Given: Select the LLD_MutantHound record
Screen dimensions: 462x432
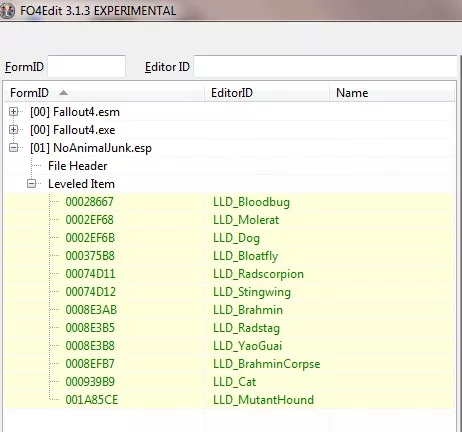Looking at the screenshot, I should click(229, 400).
